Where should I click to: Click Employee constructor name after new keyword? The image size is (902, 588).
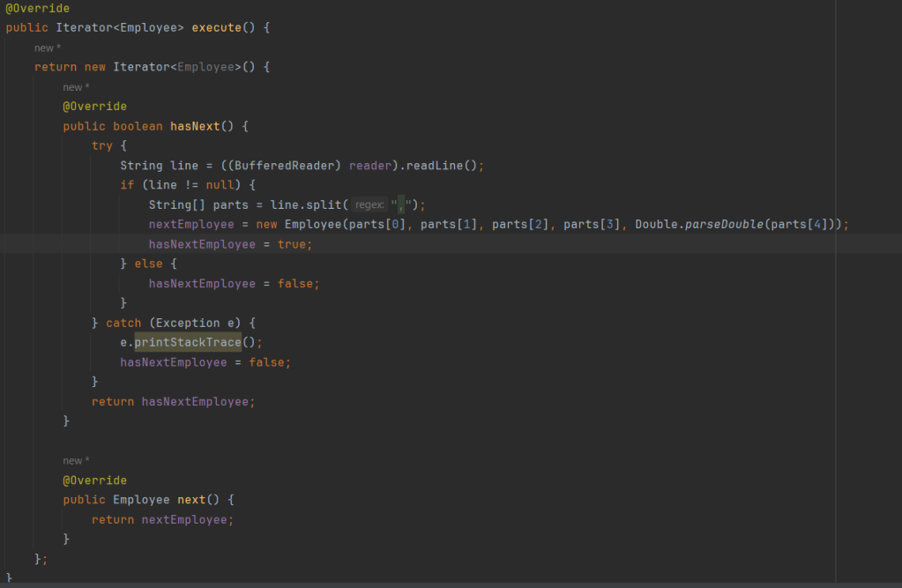click(x=313, y=225)
